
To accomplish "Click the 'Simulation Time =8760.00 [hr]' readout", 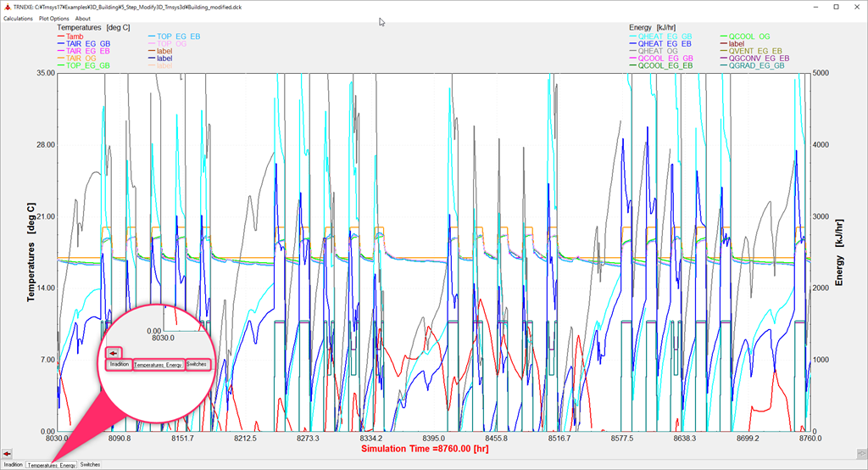I will click(x=426, y=449).
